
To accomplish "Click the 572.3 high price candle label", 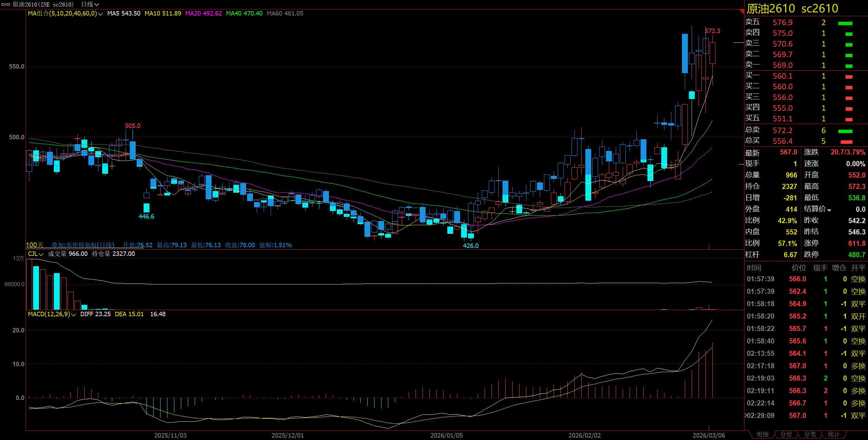I will coord(712,31).
